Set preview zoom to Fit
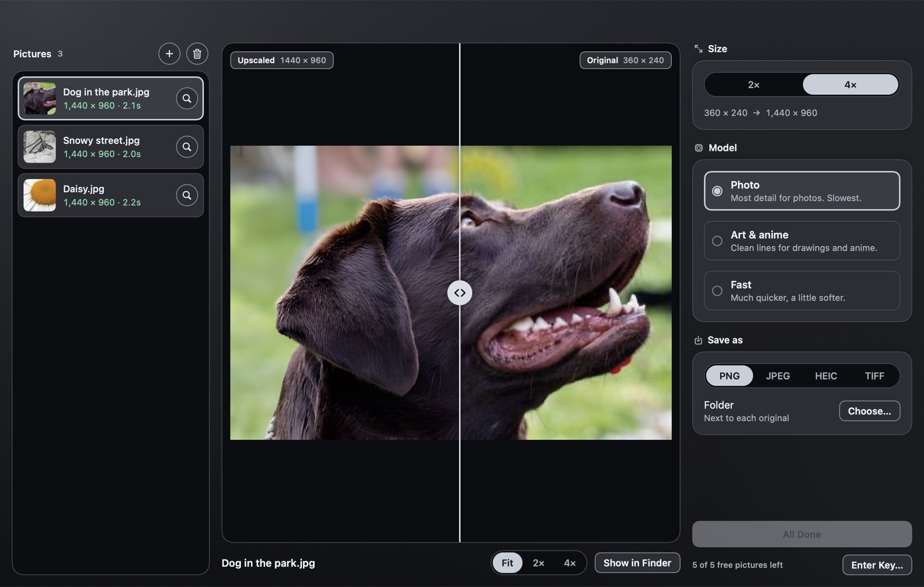The height and width of the screenshot is (587, 924). [x=507, y=563]
